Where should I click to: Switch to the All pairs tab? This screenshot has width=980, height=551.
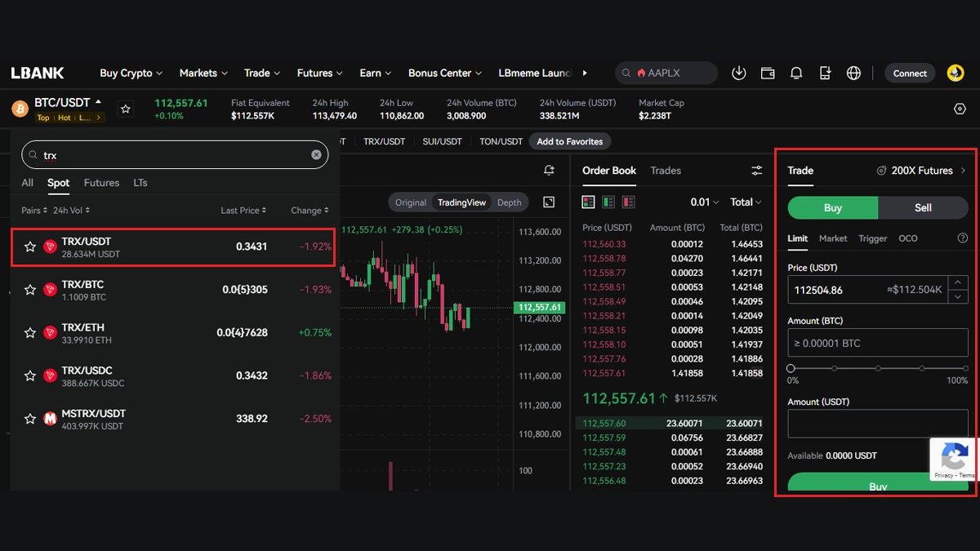click(28, 183)
